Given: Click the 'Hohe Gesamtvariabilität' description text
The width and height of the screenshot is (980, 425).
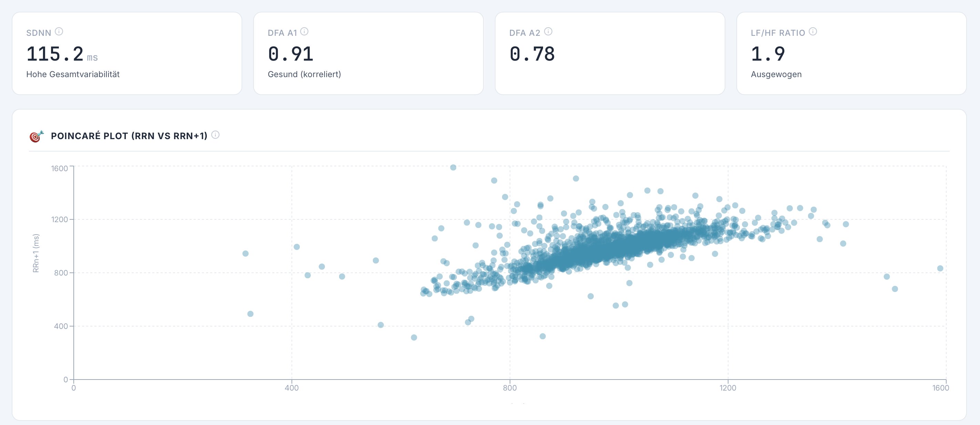Looking at the screenshot, I should pos(73,74).
